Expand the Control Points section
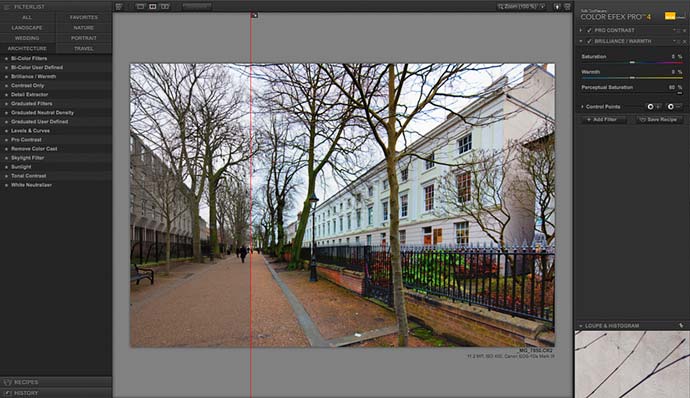This screenshot has height=398, width=690. [582, 107]
